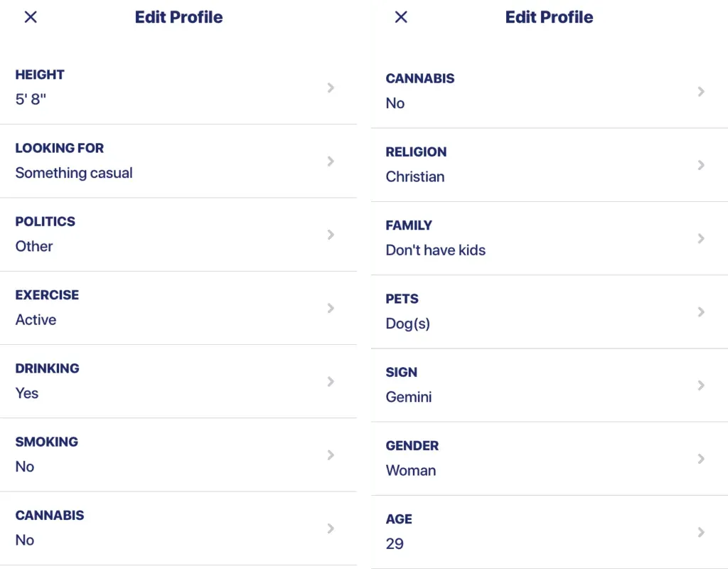728x569 pixels.
Task: Change the PETS entry listing Dog(s)
Action: [547, 312]
